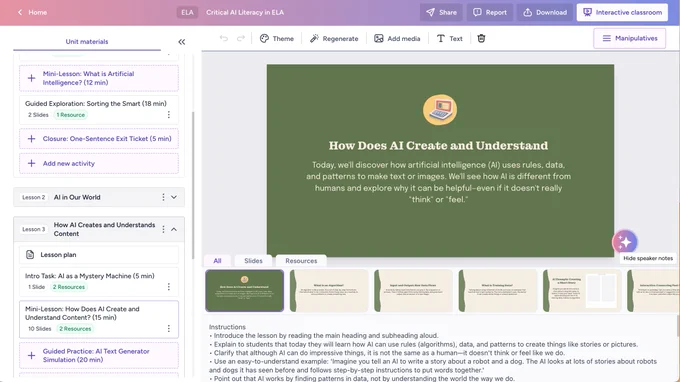
Task: Expand Lesson 2 AI in Our World
Action: pyautogui.click(x=174, y=197)
